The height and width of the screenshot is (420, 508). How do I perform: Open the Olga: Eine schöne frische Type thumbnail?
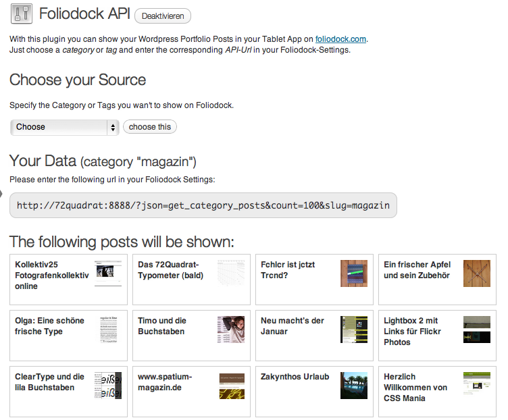[x=109, y=330]
